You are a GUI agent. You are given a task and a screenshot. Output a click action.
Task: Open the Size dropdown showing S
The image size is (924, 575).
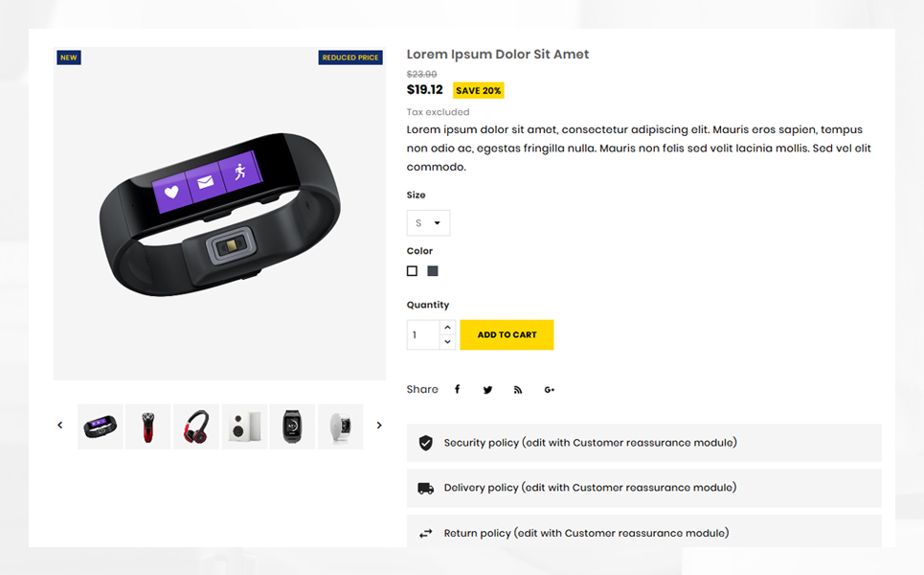point(428,223)
